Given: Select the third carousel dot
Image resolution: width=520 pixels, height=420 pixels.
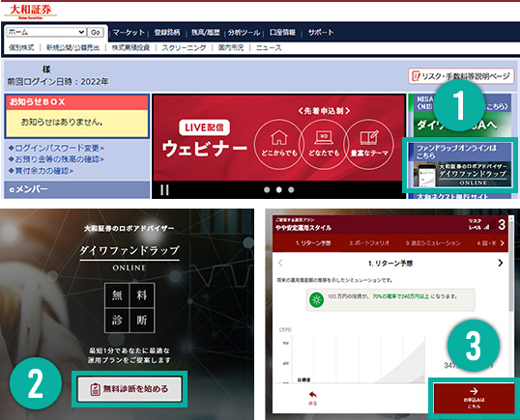Looking at the screenshot, I should pos(291,190).
